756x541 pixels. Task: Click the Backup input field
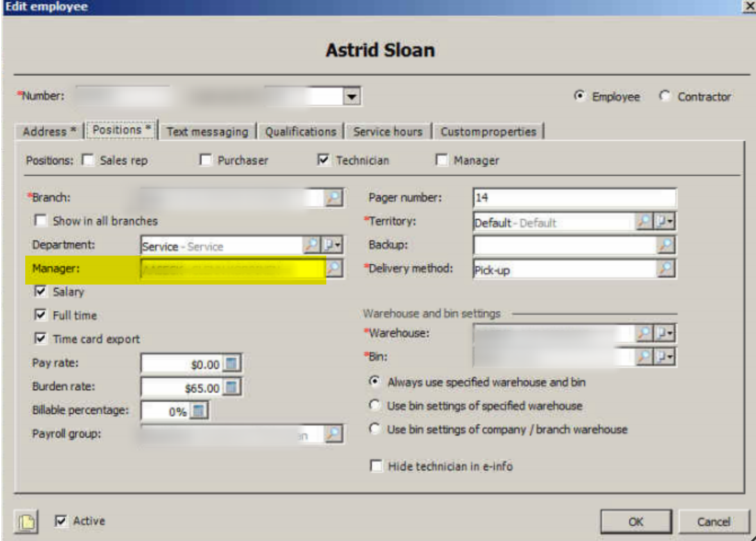[565, 245]
